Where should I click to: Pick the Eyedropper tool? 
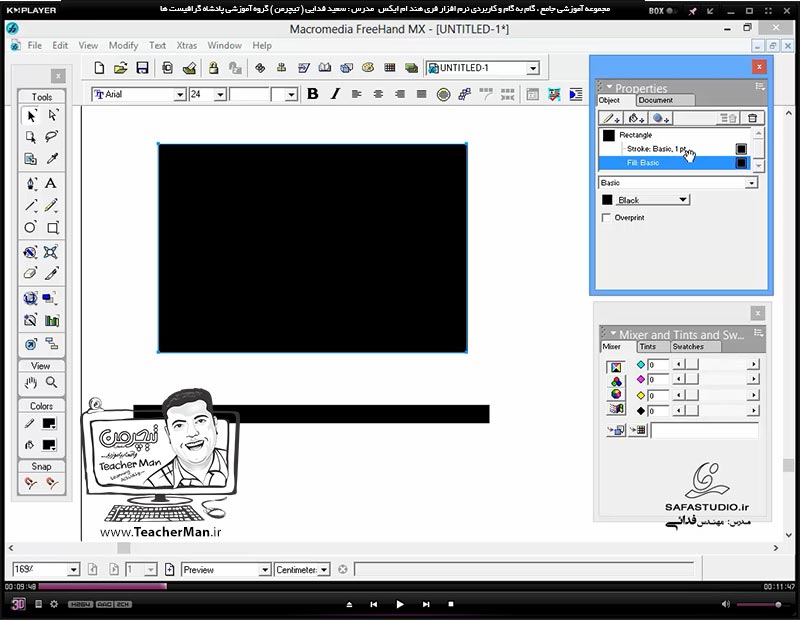click(52, 159)
